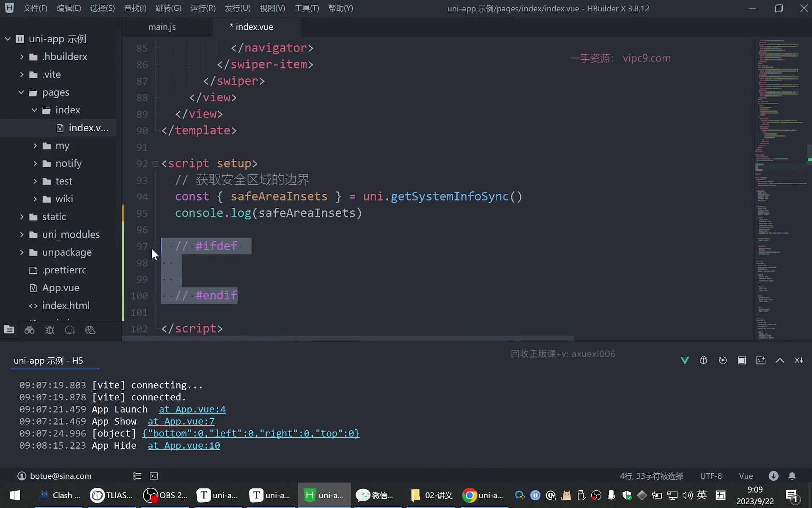This screenshot has height=508, width=812.
Task: Open the 运行(R) menu
Action: (203, 8)
